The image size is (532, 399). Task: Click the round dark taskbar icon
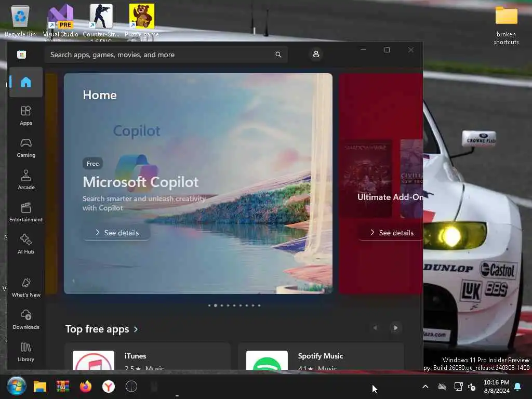coord(131,387)
